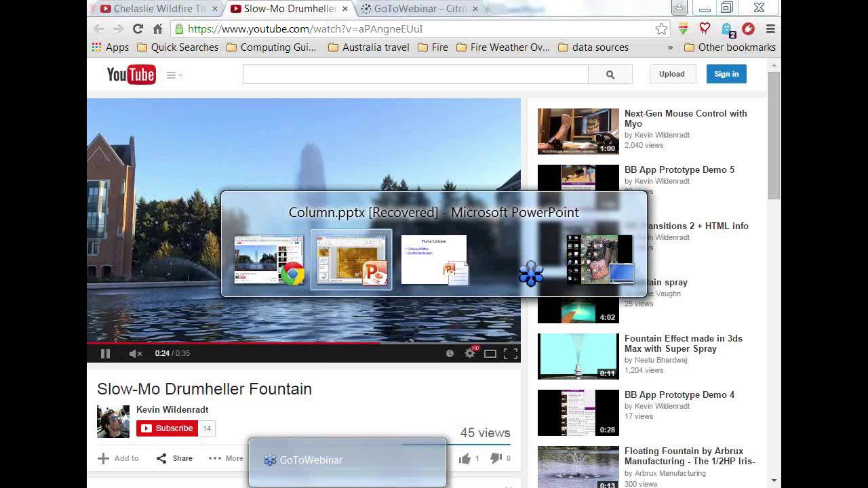Viewport: 868px width, 488px height.
Task: Click the YouTube logo
Action: click(131, 75)
